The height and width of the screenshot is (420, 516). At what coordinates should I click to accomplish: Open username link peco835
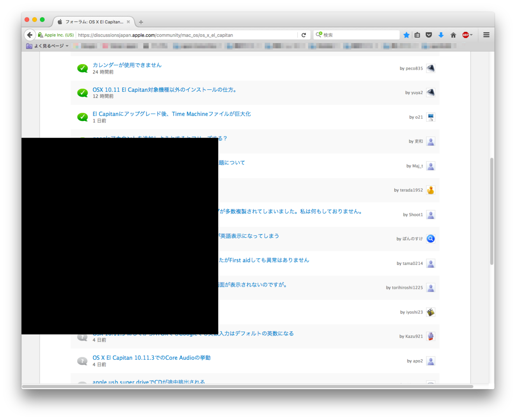coord(414,68)
